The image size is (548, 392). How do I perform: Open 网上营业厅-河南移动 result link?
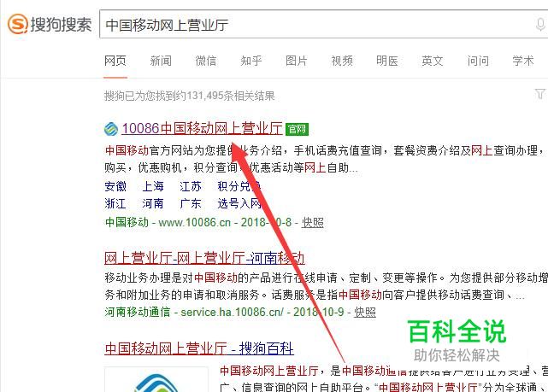204,258
